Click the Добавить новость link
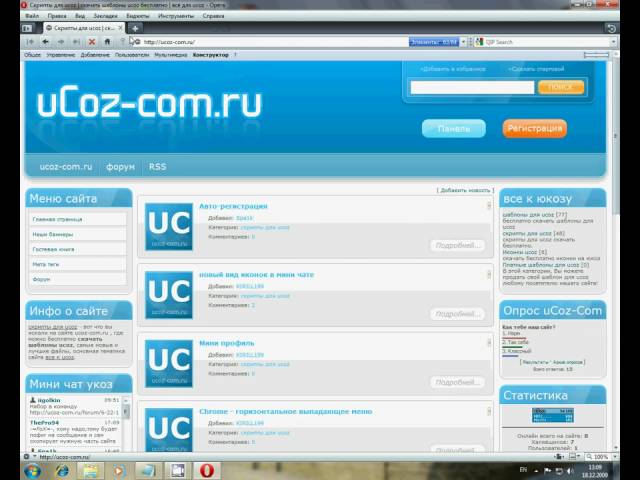Viewport: 640px width, 480px height. [465, 190]
